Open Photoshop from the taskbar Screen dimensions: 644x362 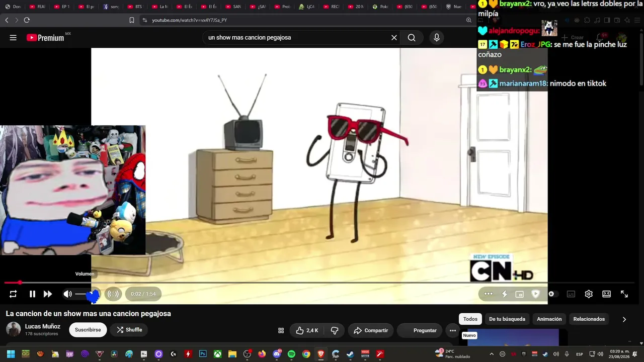(x=203, y=354)
